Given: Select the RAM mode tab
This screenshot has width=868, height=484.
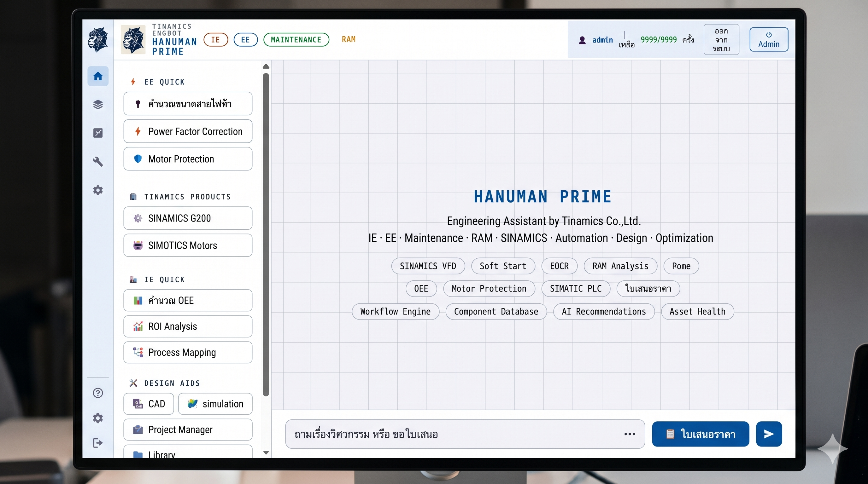Looking at the screenshot, I should click(x=349, y=39).
